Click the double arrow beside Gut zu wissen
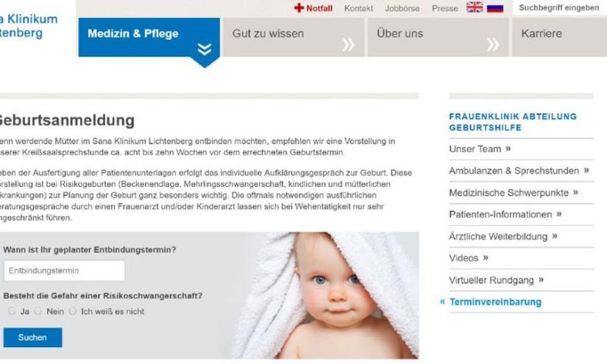The height and width of the screenshot is (364, 607). [348, 44]
